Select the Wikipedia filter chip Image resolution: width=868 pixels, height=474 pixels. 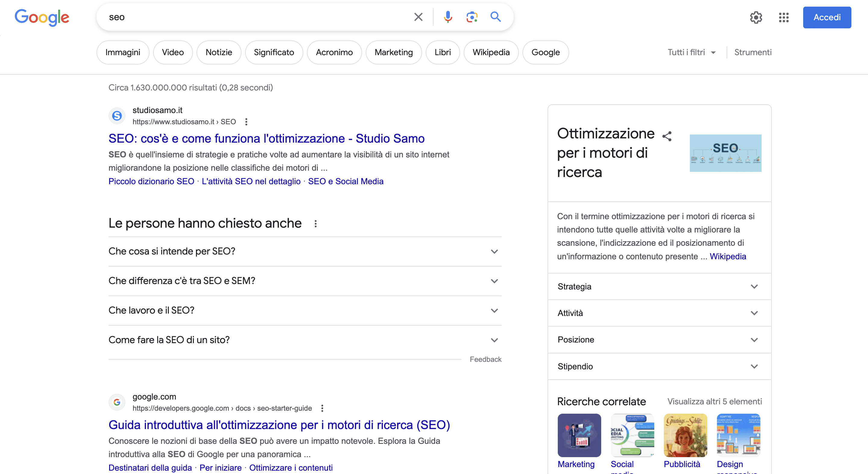(491, 52)
